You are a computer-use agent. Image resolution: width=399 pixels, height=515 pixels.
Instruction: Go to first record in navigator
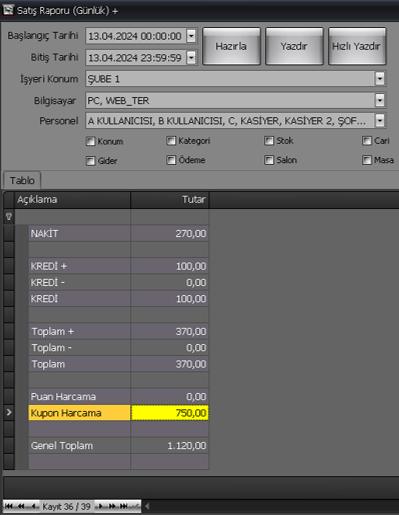point(9,506)
